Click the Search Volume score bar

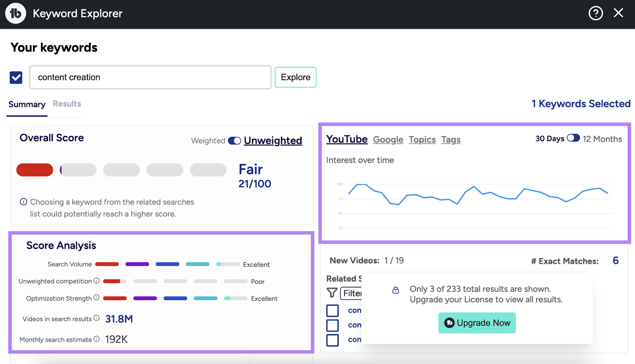(167, 264)
